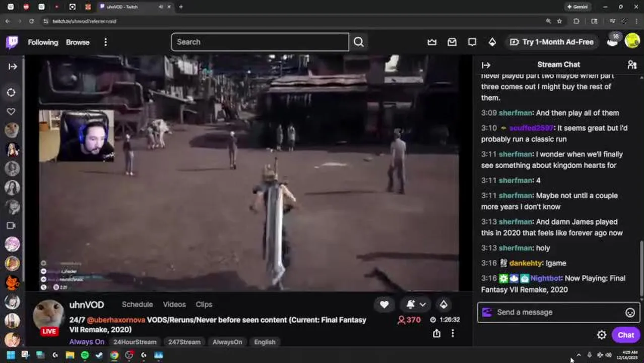Open Prime loot crown icon
This screenshot has height=363, width=644.
[x=432, y=42]
